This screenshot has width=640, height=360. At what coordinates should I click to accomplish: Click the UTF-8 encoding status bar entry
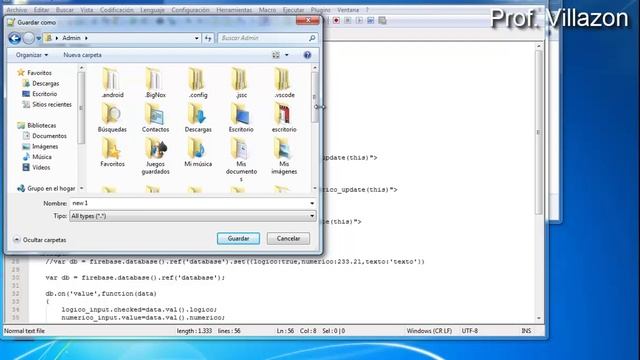(469, 331)
